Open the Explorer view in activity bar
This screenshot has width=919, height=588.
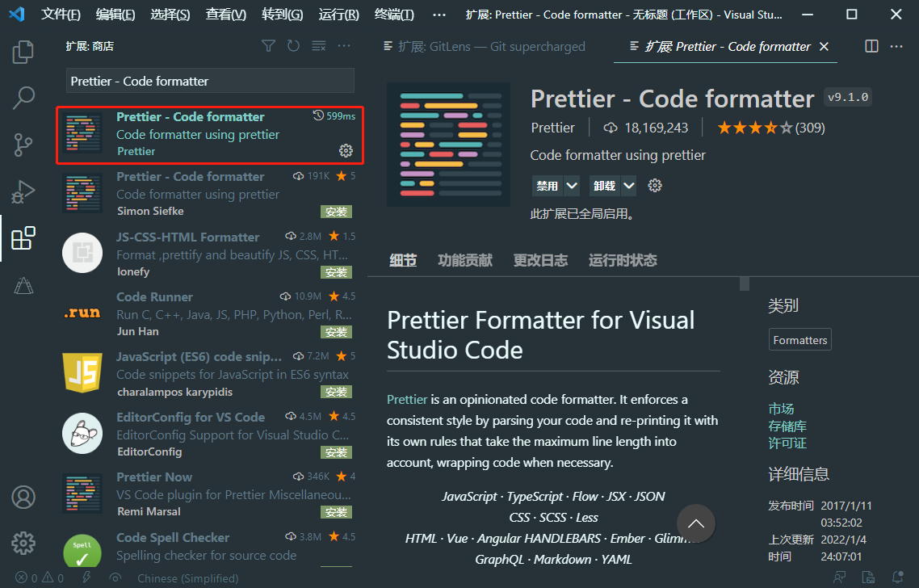[23, 52]
